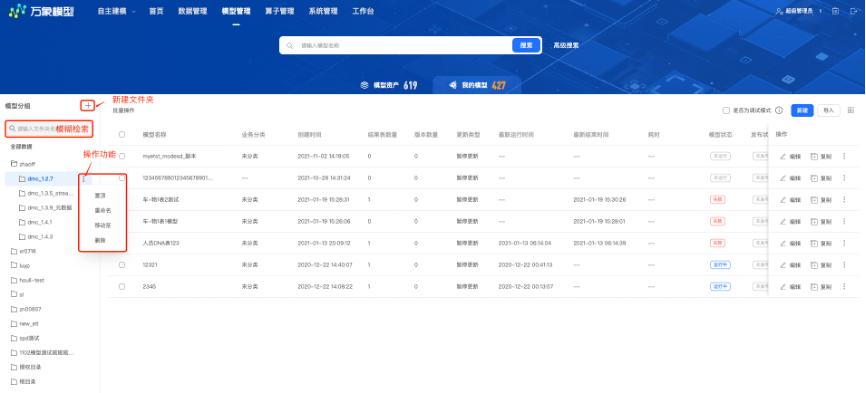The height and width of the screenshot is (393, 866).
Task: Click the plus icon to create new folder
Action: click(x=88, y=105)
